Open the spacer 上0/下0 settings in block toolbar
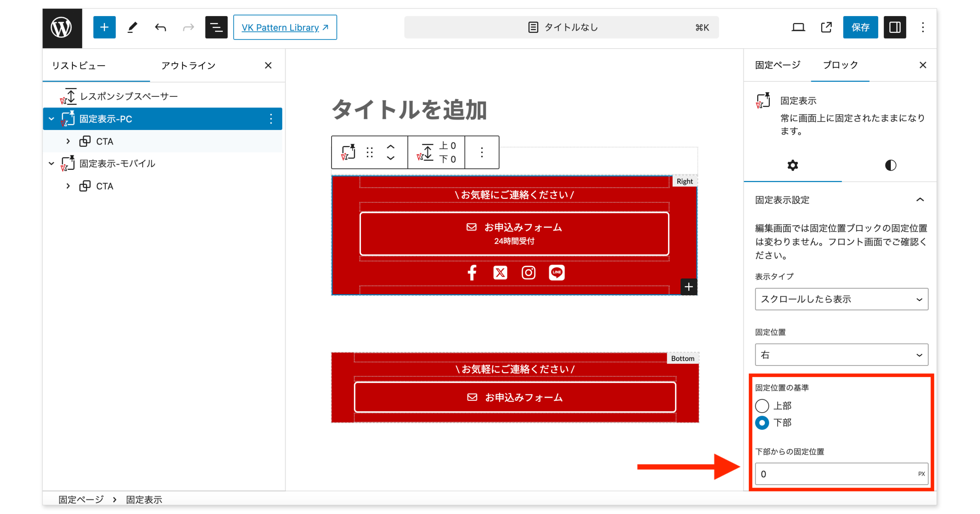Image resolution: width=980 pixels, height=514 pixels. click(x=436, y=152)
